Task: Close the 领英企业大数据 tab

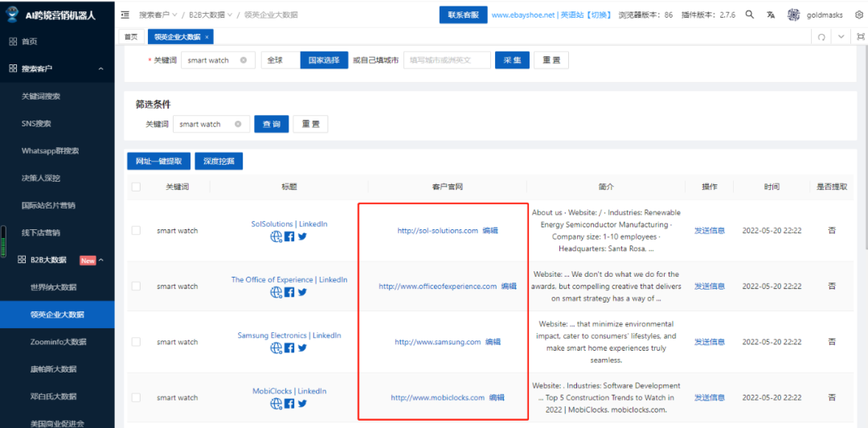Action: coord(207,37)
